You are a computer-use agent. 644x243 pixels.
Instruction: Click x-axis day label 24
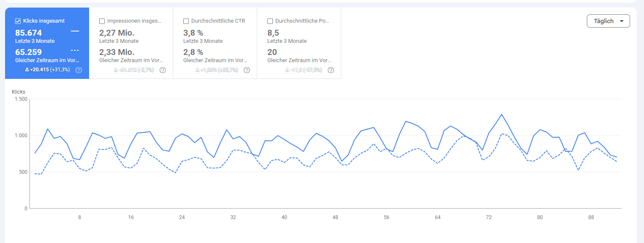coord(182,217)
